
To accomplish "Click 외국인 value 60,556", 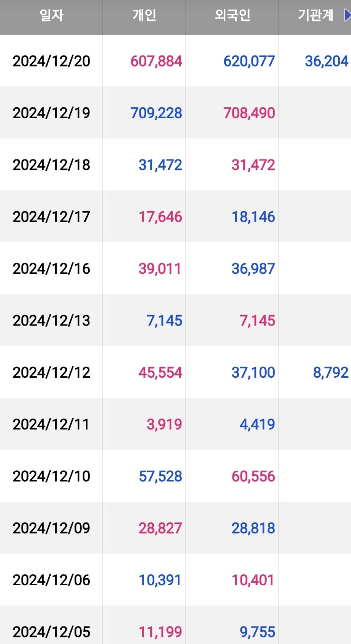I will coord(253,476).
